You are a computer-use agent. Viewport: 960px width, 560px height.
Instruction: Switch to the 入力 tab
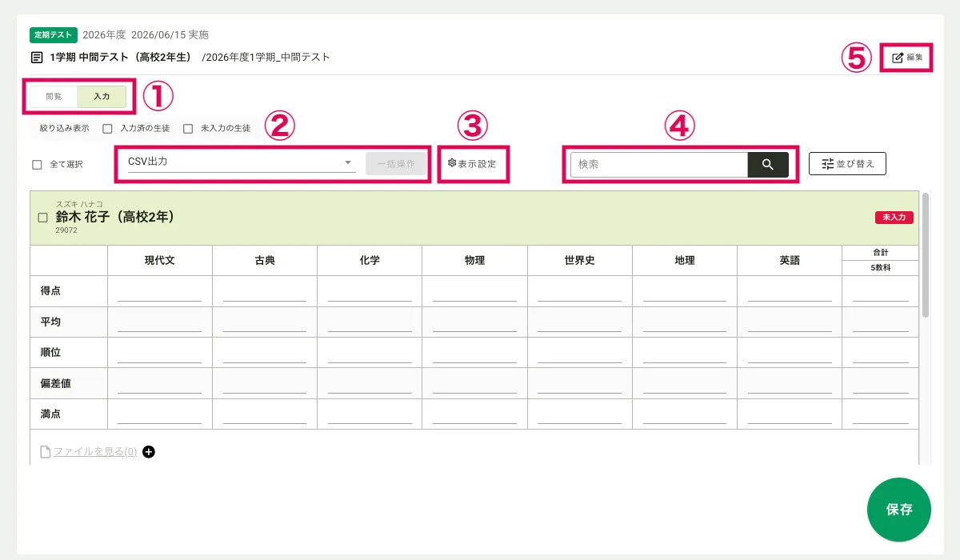pyautogui.click(x=102, y=96)
